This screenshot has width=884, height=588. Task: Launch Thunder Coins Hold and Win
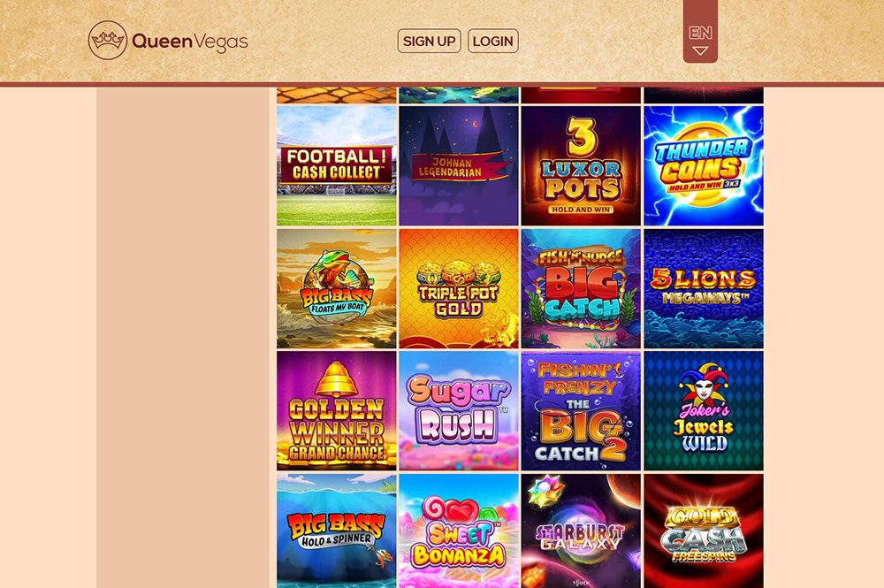click(x=704, y=165)
